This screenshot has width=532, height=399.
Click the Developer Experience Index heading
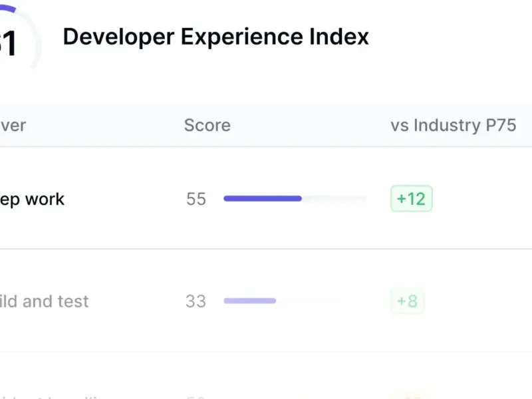[215, 37]
